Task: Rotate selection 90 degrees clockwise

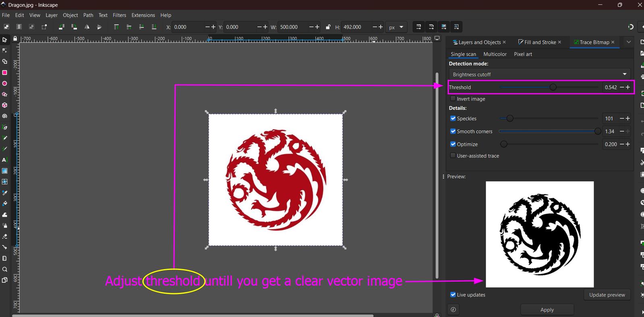Action: [x=74, y=27]
